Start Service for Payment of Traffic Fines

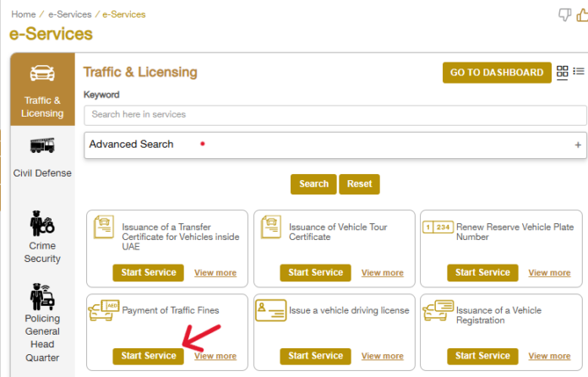[x=149, y=356]
